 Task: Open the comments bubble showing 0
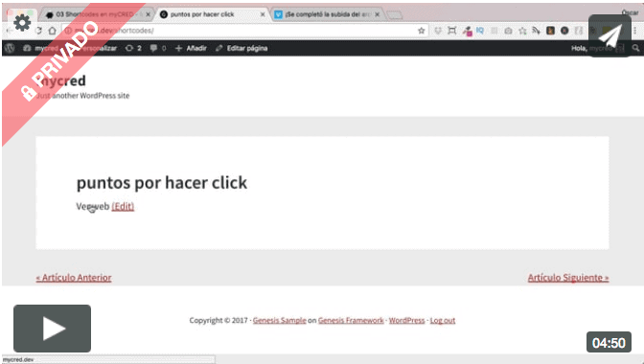[158, 48]
